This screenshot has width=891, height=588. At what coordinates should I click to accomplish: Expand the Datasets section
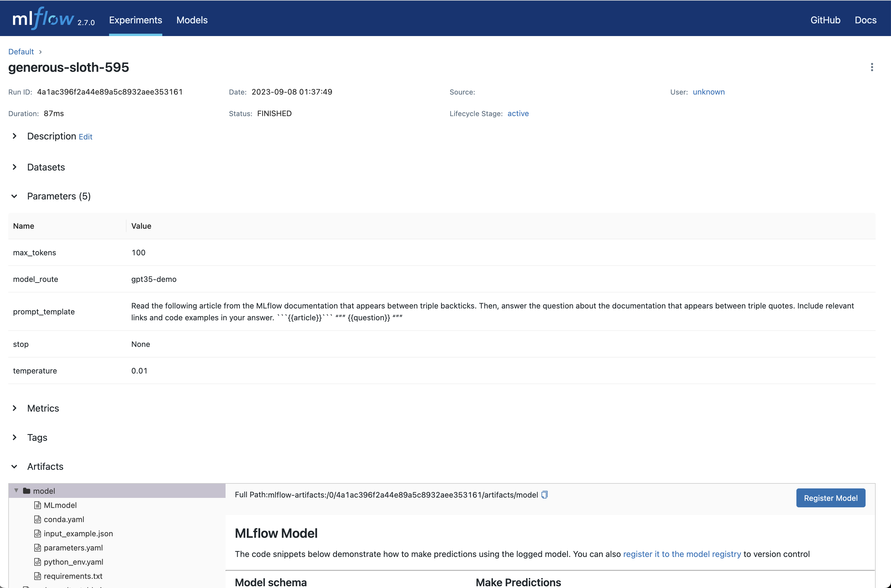click(x=14, y=167)
